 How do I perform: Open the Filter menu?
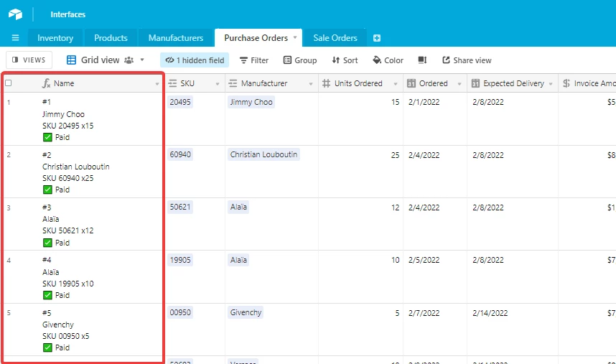[254, 60]
